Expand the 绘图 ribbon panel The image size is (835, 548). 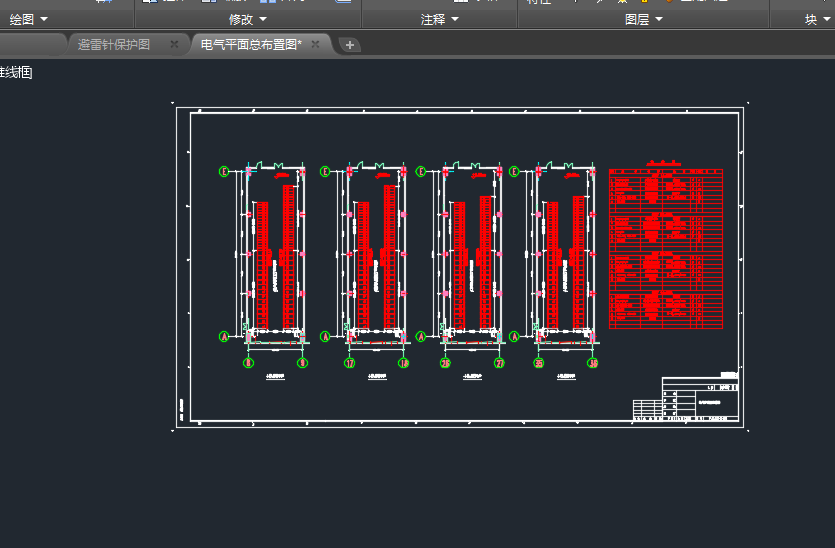29,20
